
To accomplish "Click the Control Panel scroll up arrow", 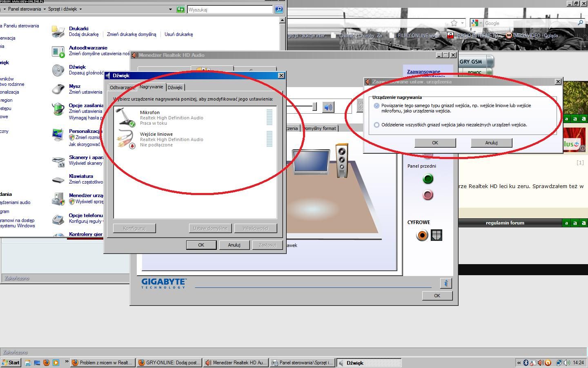I will (x=282, y=20).
